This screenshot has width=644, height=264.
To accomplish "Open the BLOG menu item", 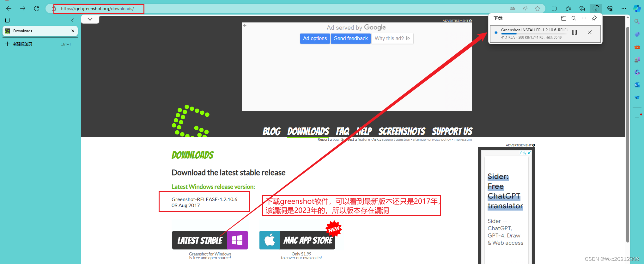I will [271, 131].
